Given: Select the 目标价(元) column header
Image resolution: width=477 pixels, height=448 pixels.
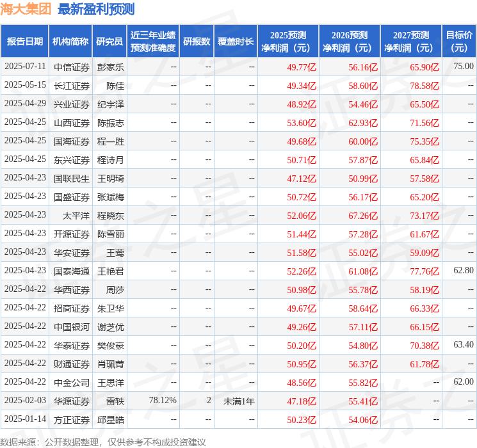Looking at the screenshot, I should click(459, 42).
